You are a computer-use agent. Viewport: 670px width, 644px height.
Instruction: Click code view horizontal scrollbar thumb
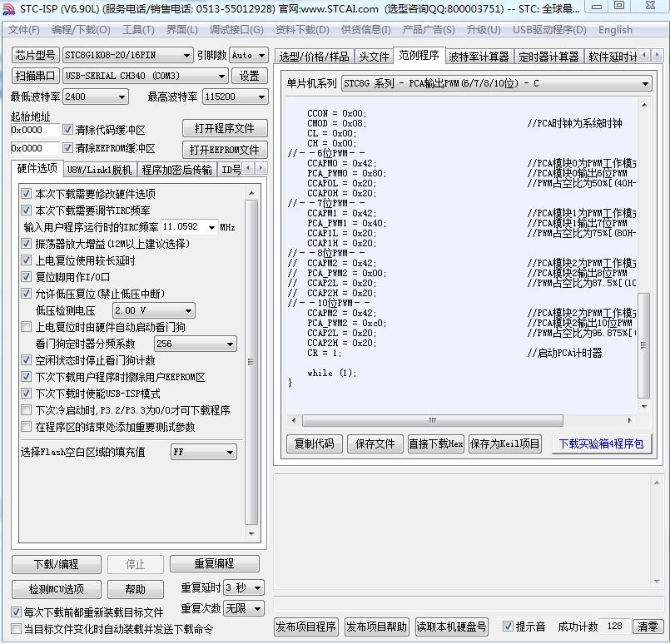point(433,420)
